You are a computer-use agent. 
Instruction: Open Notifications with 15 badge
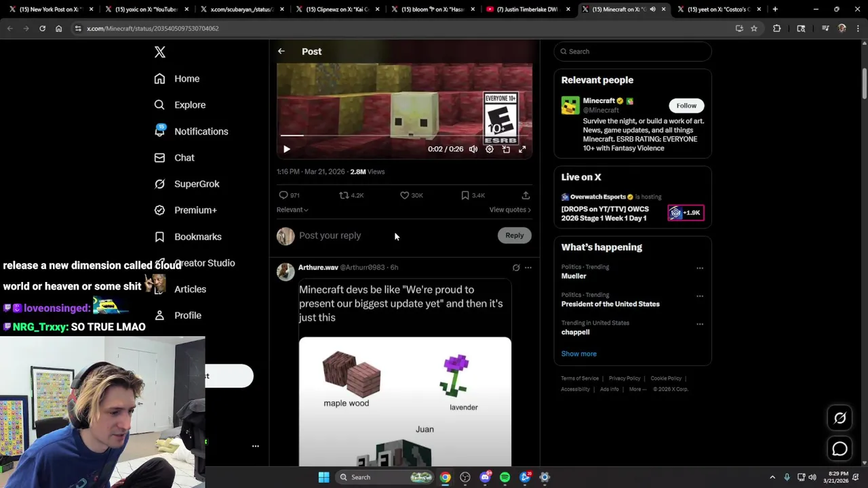click(191, 131)
